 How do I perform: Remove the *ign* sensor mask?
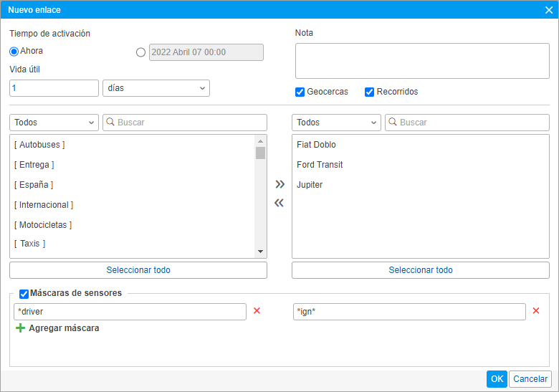535,311
